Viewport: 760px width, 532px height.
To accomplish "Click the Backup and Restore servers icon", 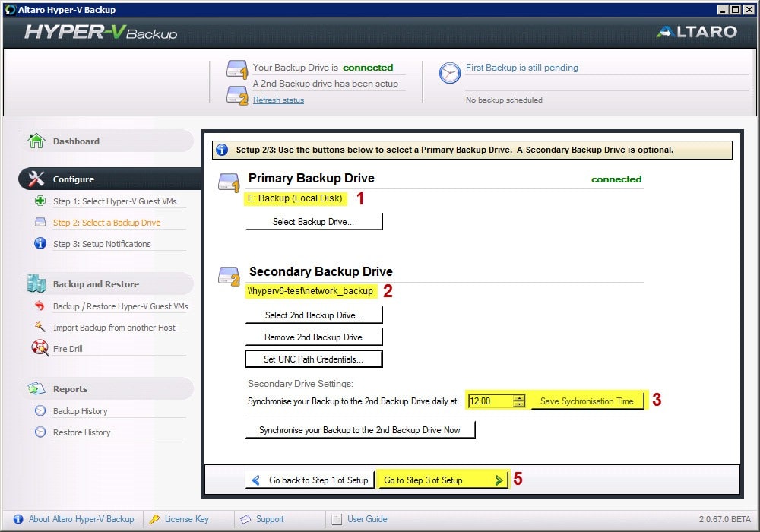I will pyautogui.click(x=36, y=283).
